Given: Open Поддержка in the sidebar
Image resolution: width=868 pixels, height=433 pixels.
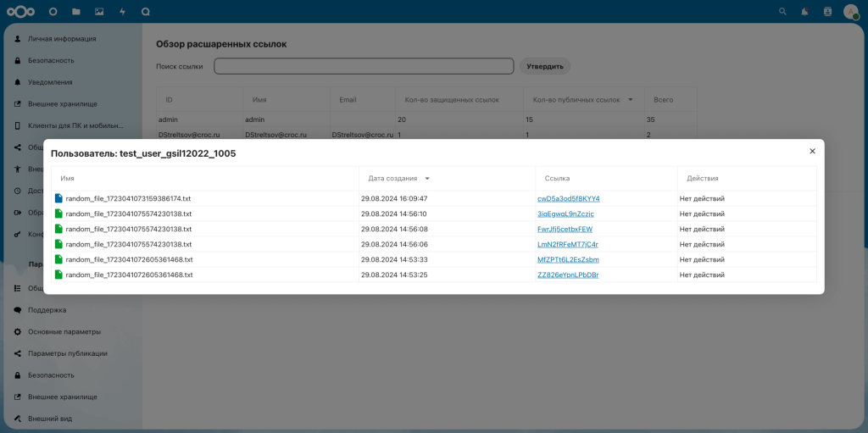Looking at the screenshot, I should (47, 310).
